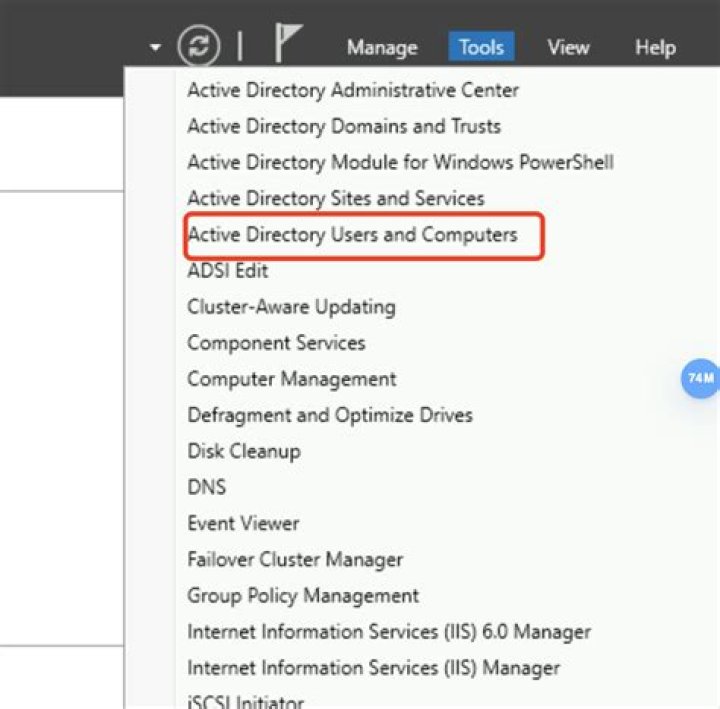Open Active Directory Domains and Trusts

tap(343, 126)
